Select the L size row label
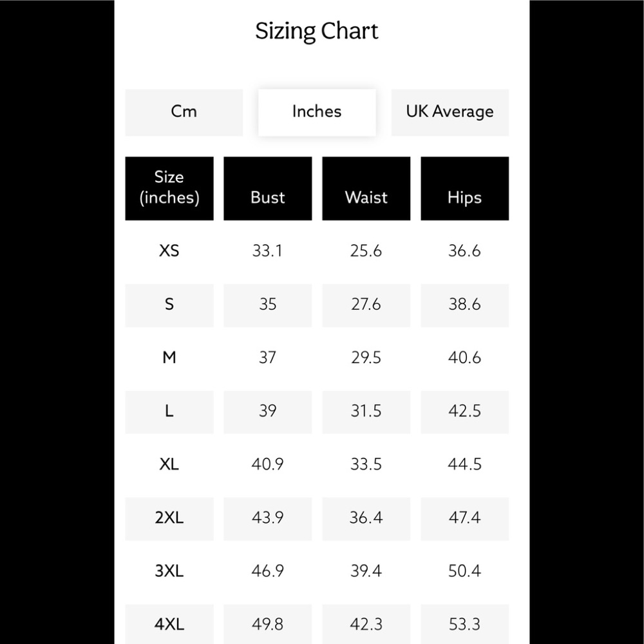The width and height of the screenshot is (644, 644). pyautogui.click(x=169, y=411)
